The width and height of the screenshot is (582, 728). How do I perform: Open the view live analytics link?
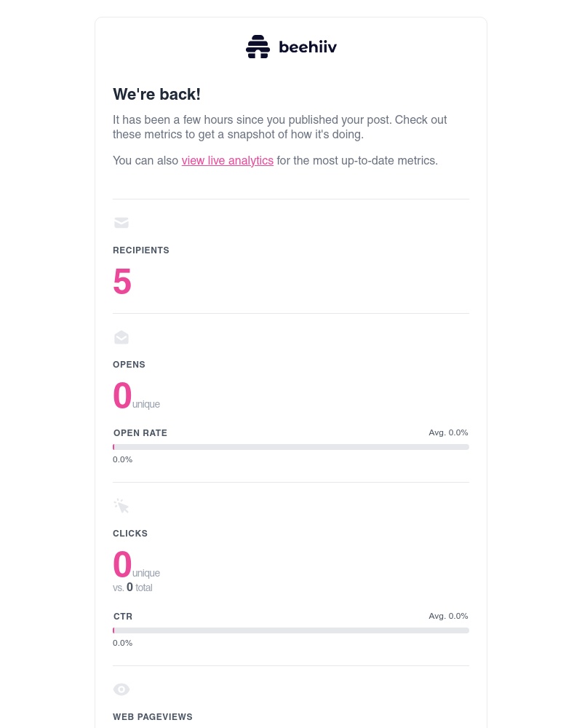click(x=227, y=160)
